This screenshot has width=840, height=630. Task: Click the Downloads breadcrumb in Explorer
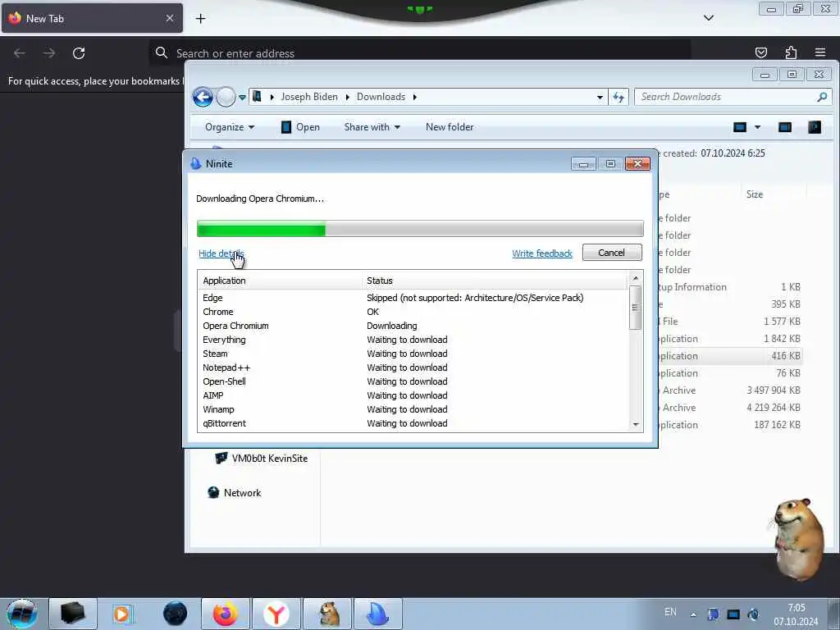tap(381, 97)
